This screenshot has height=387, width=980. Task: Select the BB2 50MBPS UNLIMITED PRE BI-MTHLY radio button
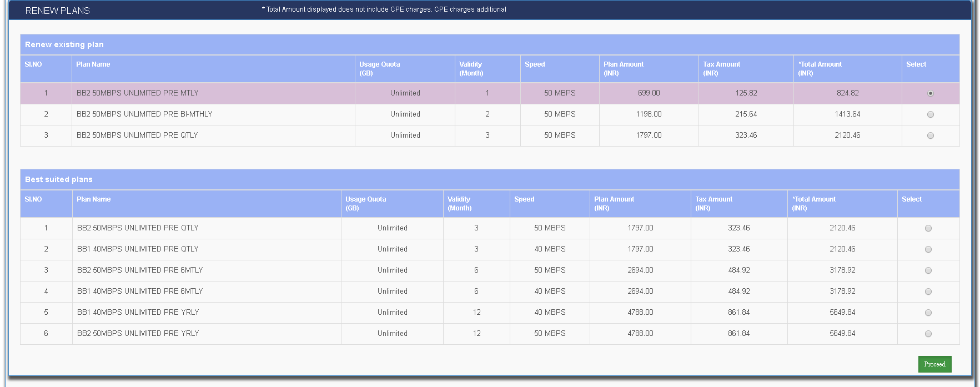(931, 114)
